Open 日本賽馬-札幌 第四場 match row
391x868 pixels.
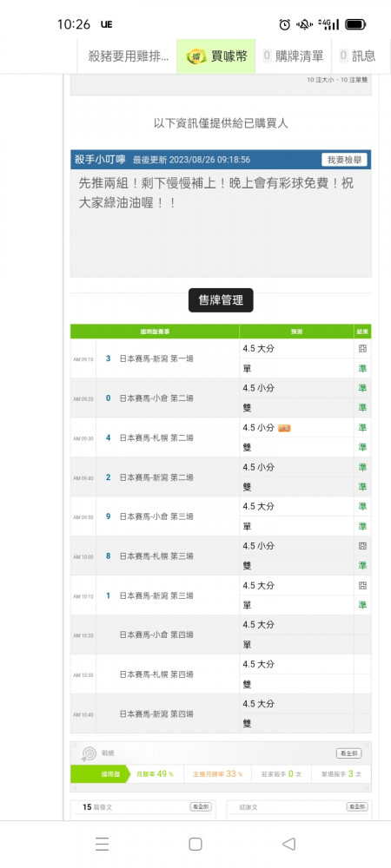(155, 674)
